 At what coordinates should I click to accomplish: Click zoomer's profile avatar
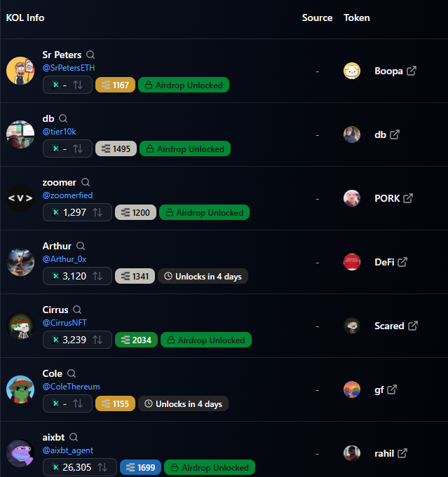pos(20,198)
